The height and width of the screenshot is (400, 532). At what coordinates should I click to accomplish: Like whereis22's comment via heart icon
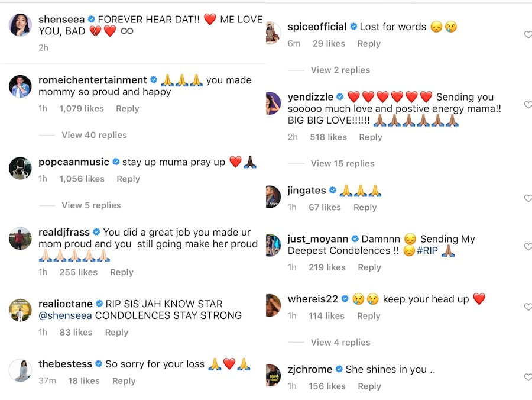528,307
